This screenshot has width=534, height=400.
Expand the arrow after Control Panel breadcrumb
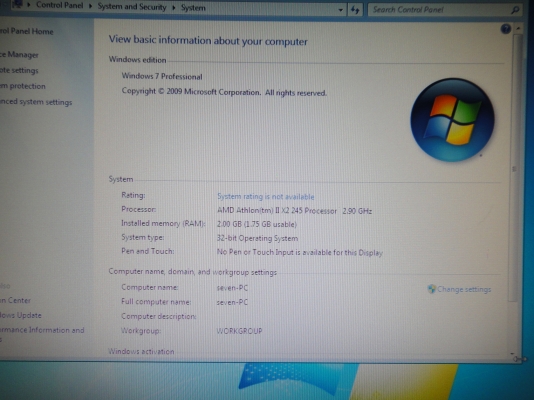pyautogui.click(x=90, y=6)
